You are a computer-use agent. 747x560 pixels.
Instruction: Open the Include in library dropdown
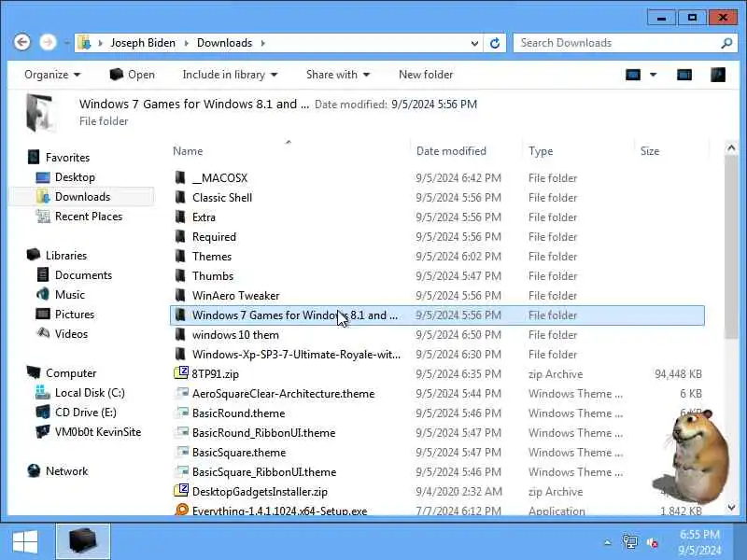coord(230,75)
